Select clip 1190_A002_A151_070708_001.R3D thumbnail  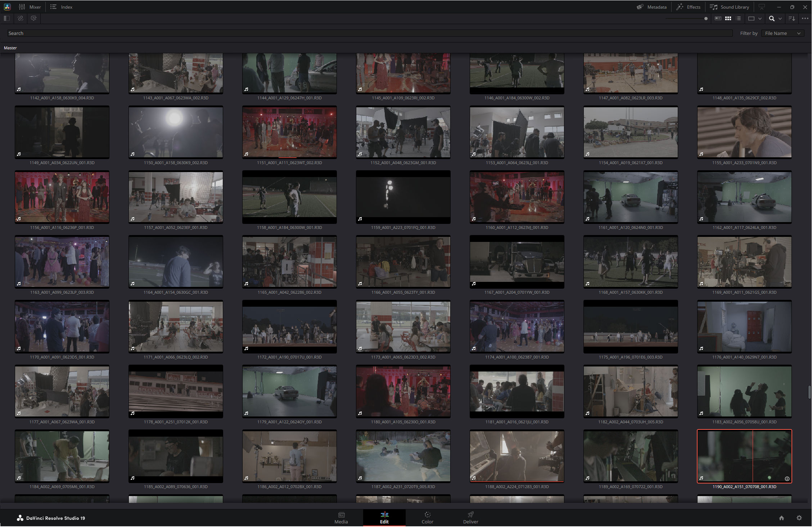point(744,456)
